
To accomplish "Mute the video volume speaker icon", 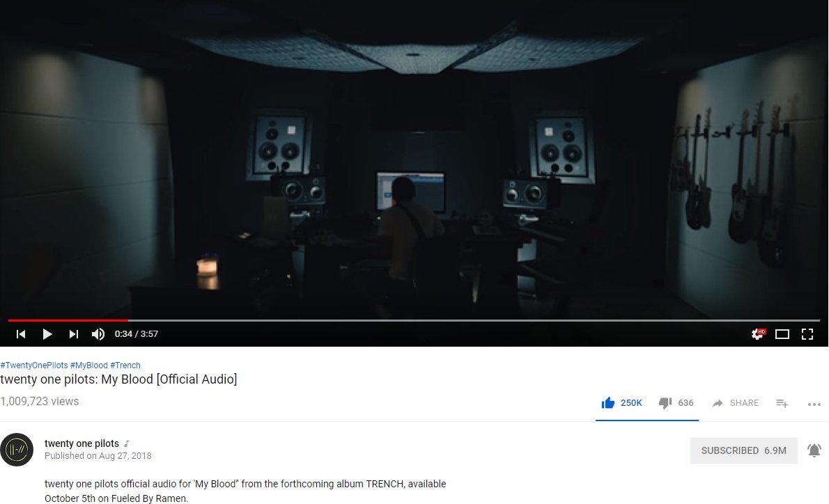I will pyautogui.click(x=98, y=334).
